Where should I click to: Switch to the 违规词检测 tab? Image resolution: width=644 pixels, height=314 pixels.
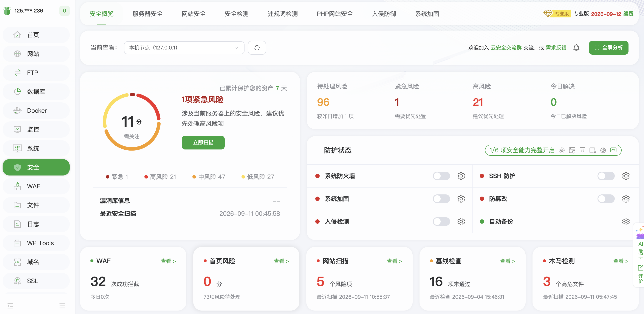click(x=283, y=14)
